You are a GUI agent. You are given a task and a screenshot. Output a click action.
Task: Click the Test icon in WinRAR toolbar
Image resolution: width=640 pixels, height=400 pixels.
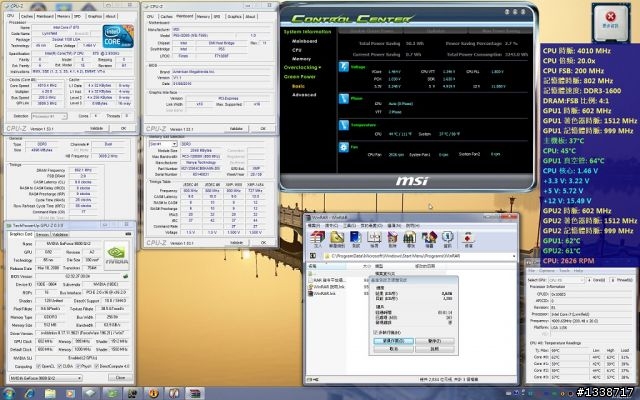click(356, 238)
